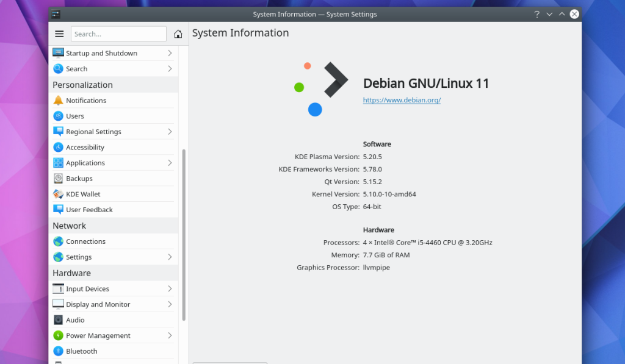Open the User Feedback entry
The height and width of the screenshot is (364, 625).
coord(114,210)
